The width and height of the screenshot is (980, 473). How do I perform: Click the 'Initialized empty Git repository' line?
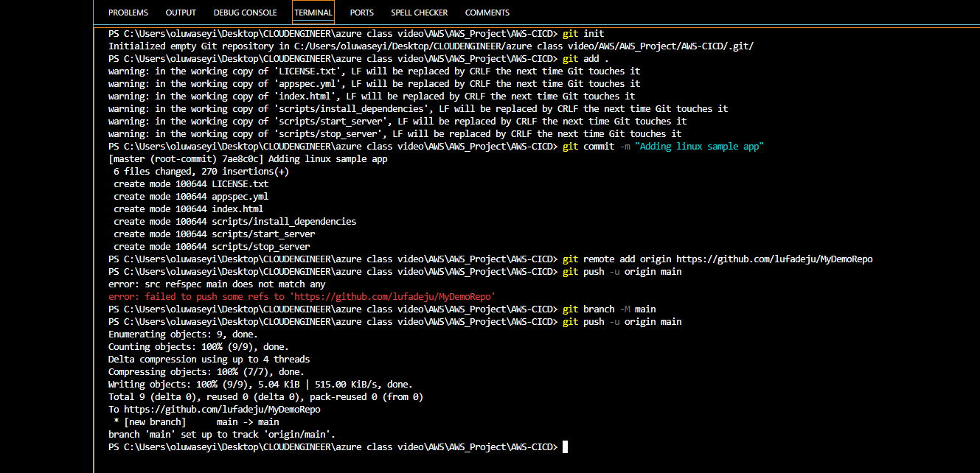click(431, 46)
